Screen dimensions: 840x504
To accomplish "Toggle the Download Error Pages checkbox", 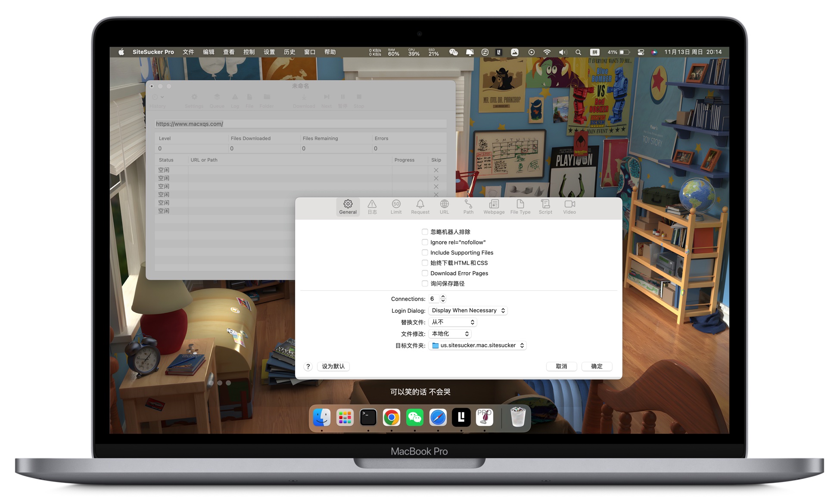I will pyautogui.click(x=424, y=273).
